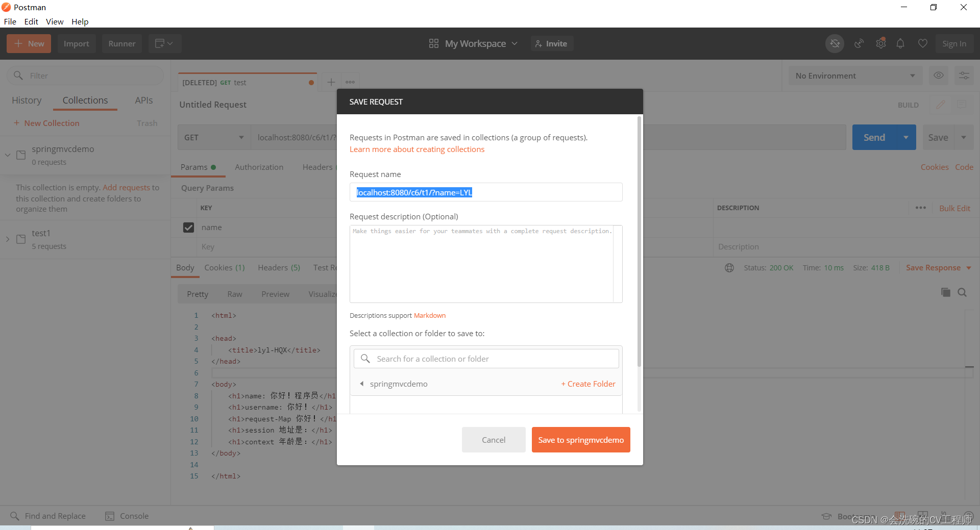Copy response with the copy icon
Screen dimensions: 980x530
click(x=945, y=292)
